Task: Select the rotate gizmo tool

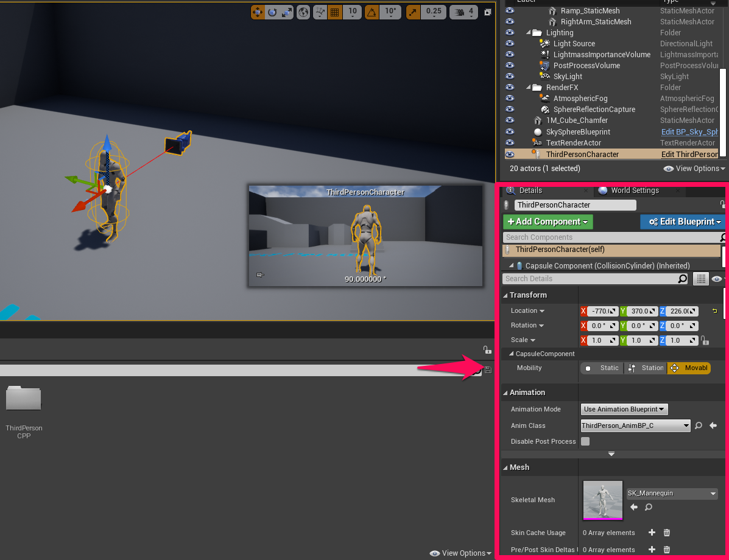Action: [272, 12]
